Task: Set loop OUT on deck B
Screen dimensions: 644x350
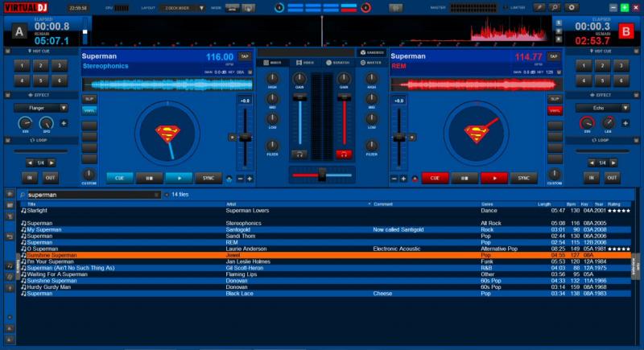Action: coord(612,178)
